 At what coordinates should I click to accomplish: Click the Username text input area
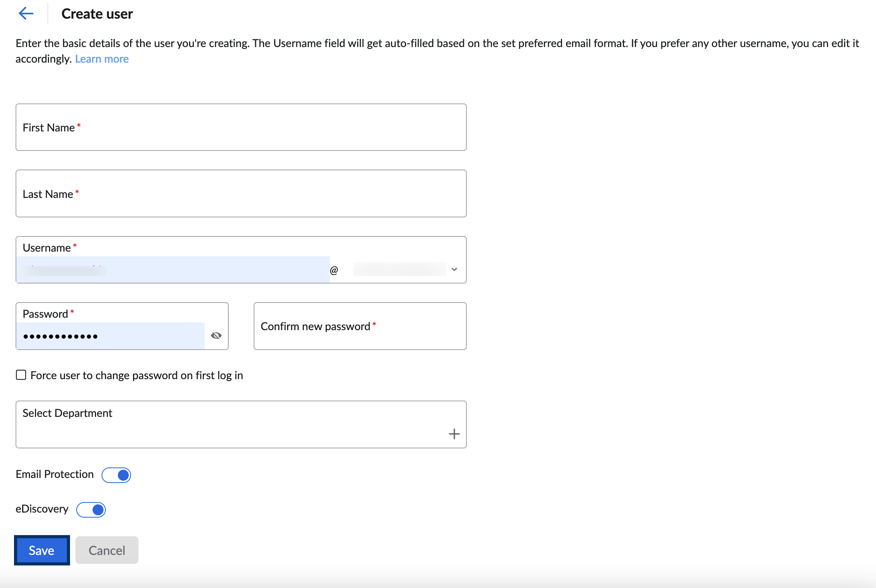tap(174, 269)
